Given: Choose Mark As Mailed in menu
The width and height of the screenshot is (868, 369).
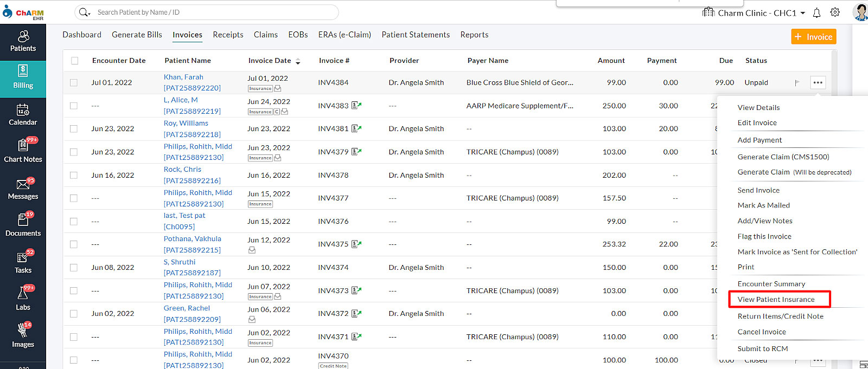Looking at the screenshot, I should coord(763,205).
